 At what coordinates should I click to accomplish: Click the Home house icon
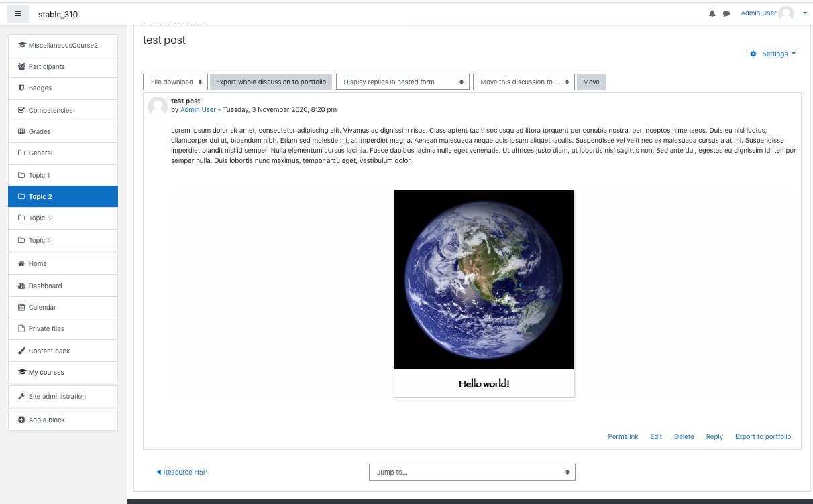(21, 264)
